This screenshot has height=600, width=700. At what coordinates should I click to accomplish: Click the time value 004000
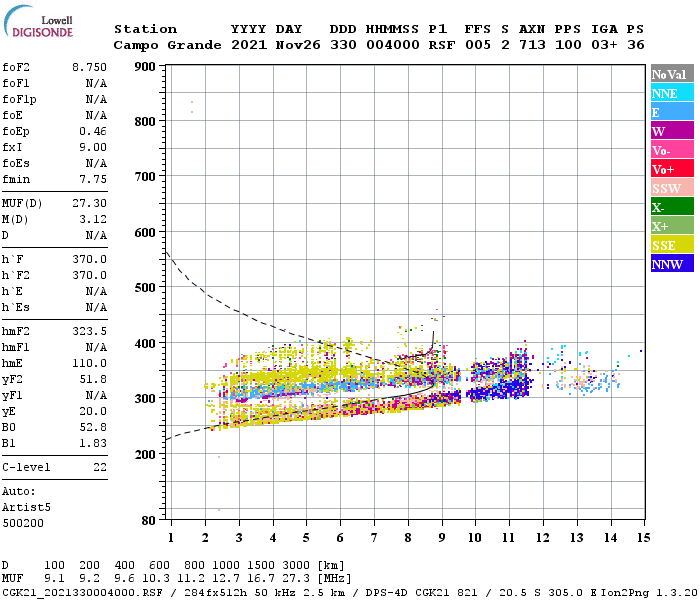(x=393, y=45)
